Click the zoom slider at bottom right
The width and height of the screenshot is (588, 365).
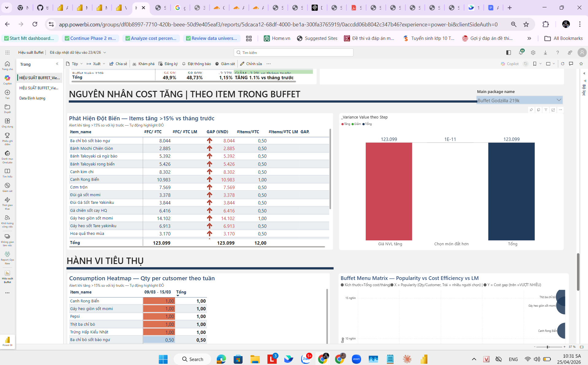pyautogui.click(x=547, y=347)
